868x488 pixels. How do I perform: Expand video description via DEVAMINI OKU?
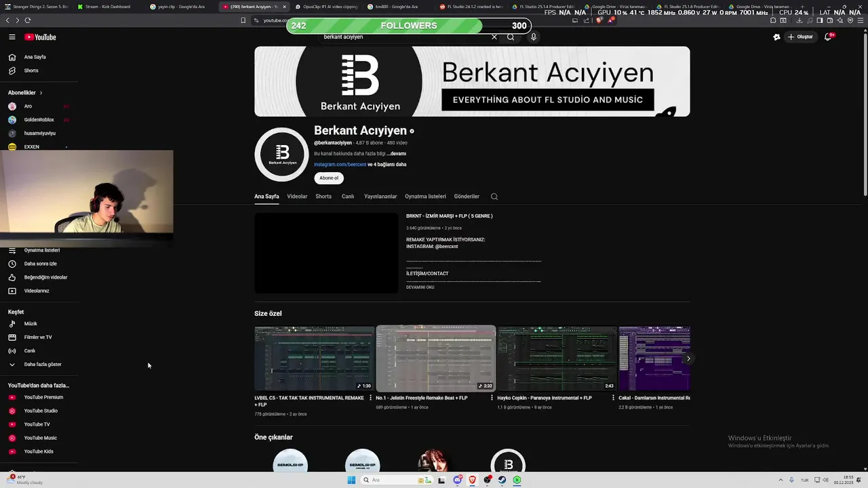pyautogui.click(x=420, y=287)
